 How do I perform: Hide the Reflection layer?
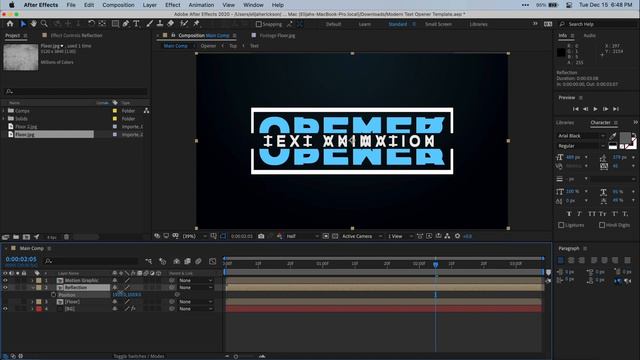[5, 288]
